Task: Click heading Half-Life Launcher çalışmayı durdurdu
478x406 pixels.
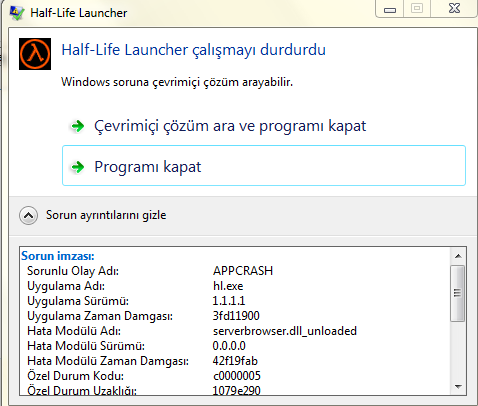Action: point(194,50)
